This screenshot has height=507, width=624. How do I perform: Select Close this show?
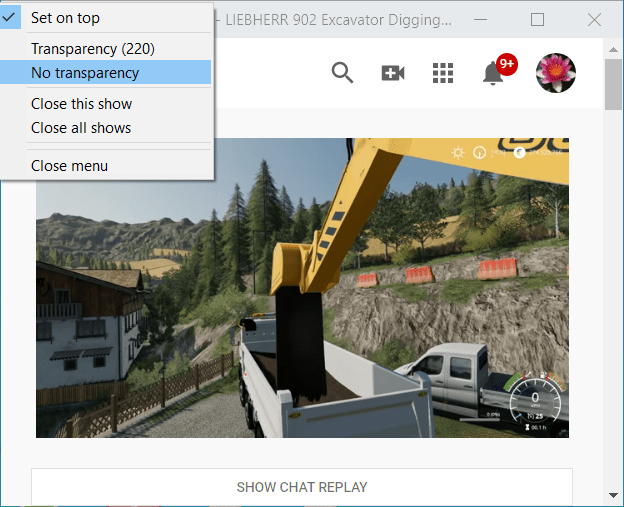pyautogui.click(x=105, y=104)
